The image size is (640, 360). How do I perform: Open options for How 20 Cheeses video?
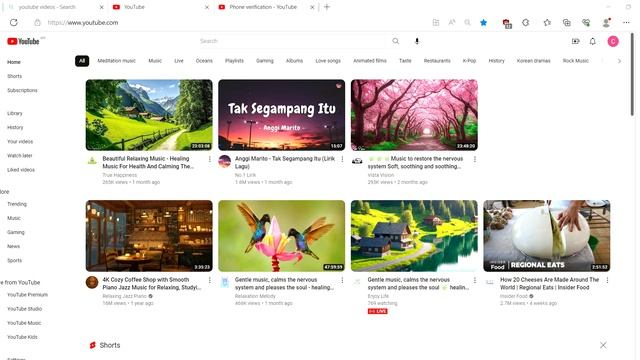coord(607,280)
